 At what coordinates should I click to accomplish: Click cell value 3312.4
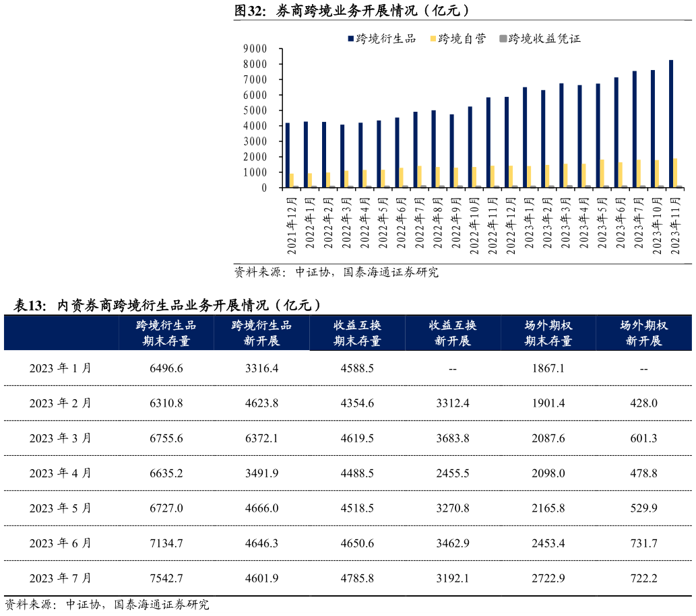tap(453, 403)
